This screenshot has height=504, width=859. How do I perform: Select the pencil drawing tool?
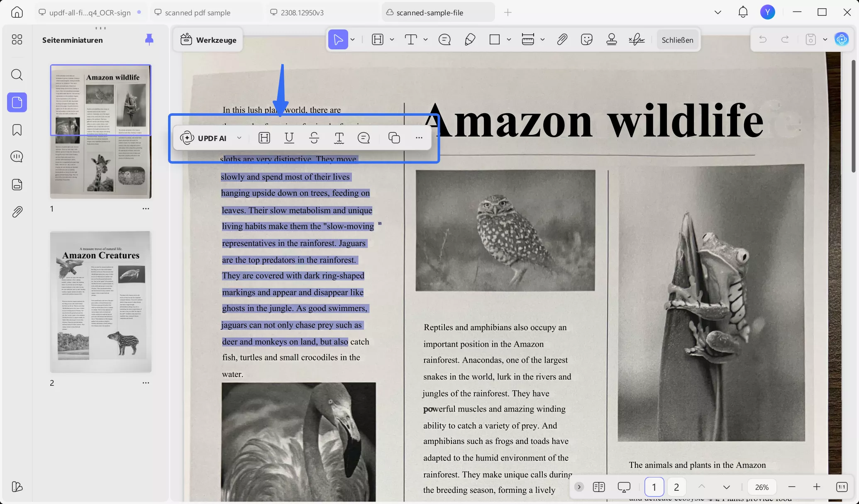470,40
